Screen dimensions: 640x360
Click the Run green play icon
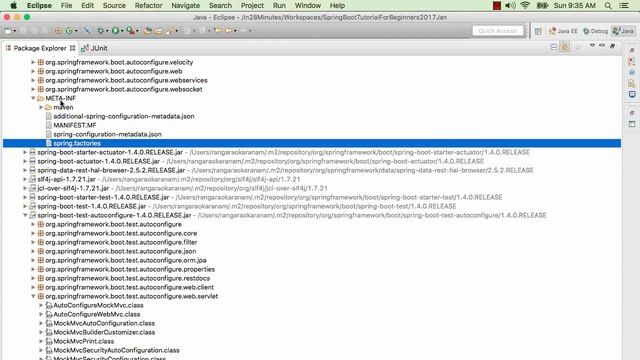coord(116,31)
